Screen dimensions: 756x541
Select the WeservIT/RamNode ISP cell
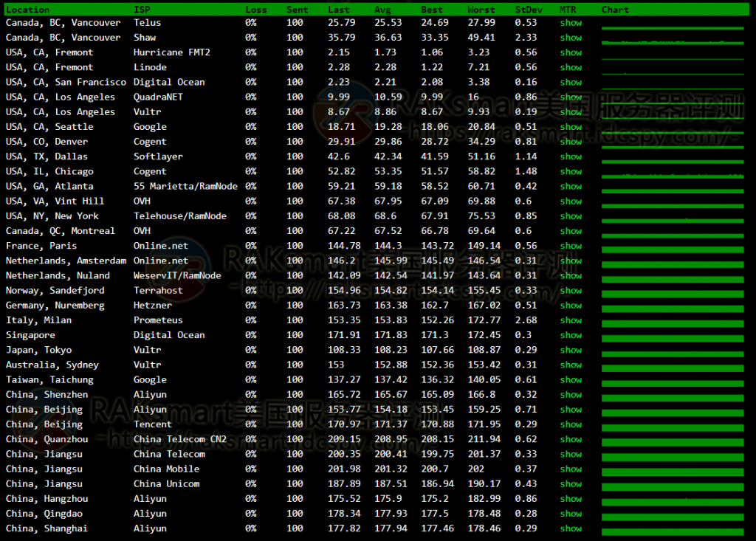click(x=177, y=276)
